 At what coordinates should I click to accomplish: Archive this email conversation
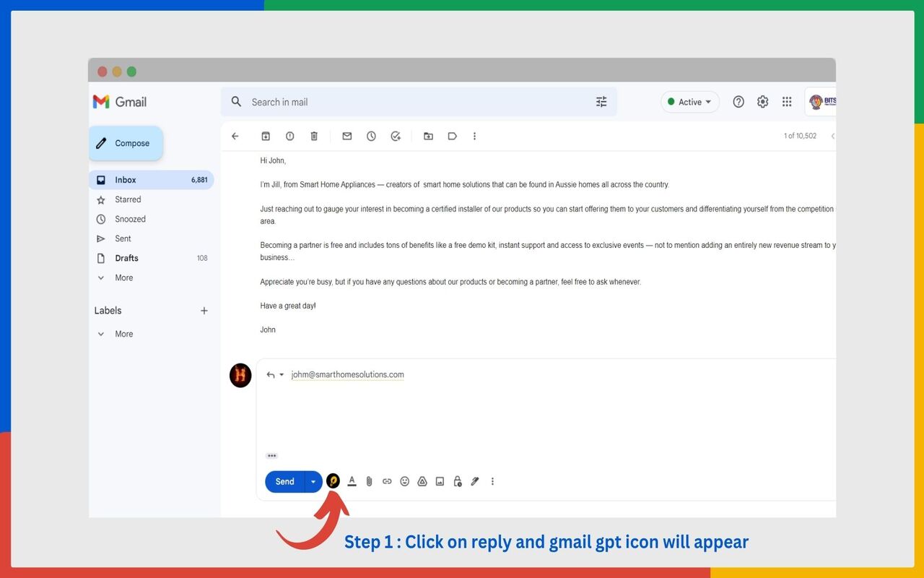266,136
